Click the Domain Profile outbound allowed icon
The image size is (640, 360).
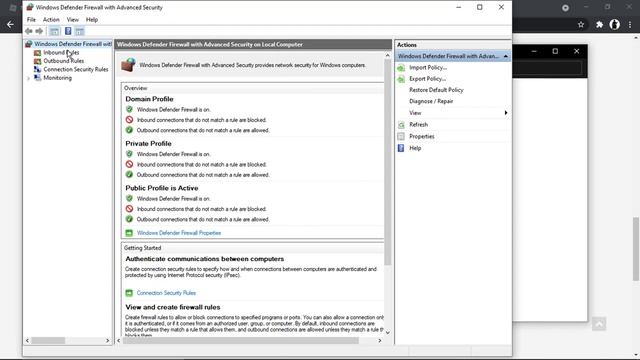[129, 130]
